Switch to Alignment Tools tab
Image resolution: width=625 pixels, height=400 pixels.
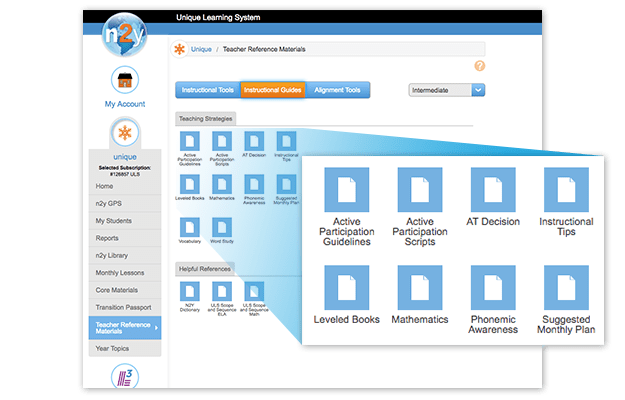tap(337, 90)
